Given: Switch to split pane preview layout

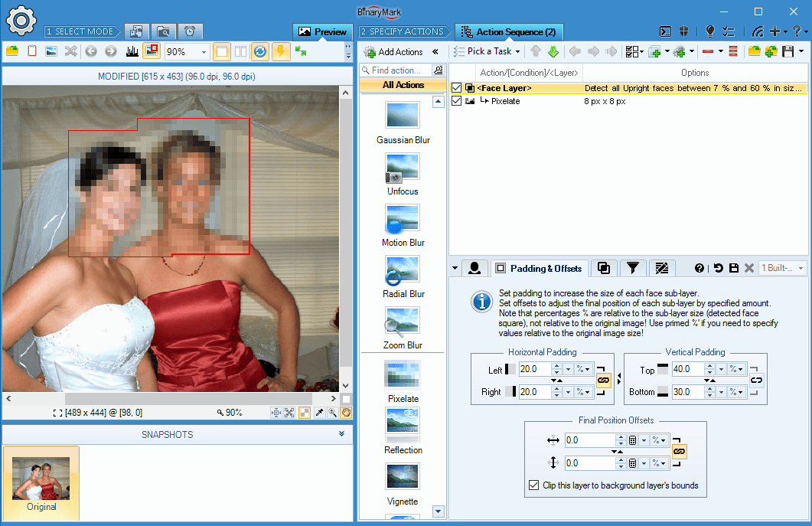Looking at the screenshot, I should click(x=241, y=51).
